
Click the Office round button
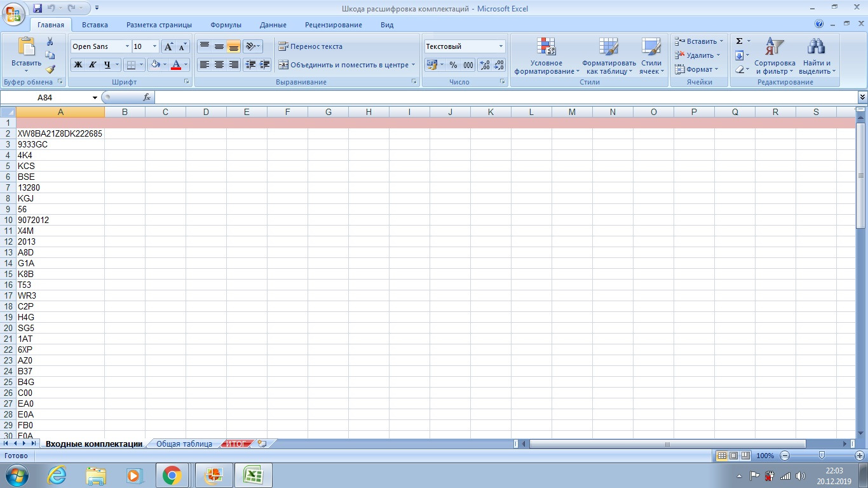tap(14, 14)
